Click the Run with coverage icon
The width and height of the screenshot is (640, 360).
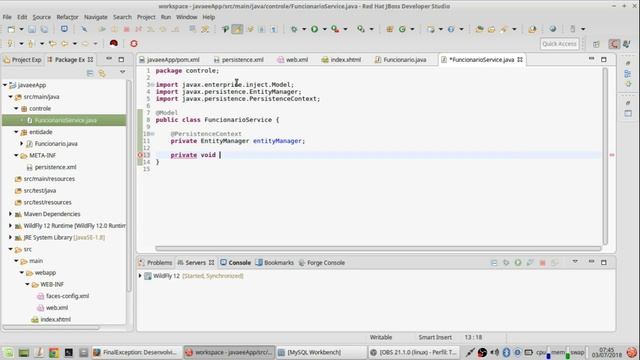335,29
